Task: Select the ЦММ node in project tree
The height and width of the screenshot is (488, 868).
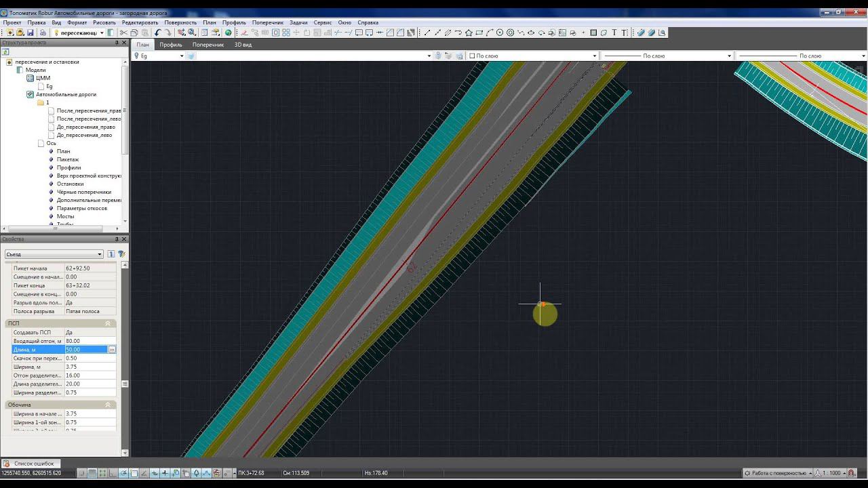Action: (43, 78)
